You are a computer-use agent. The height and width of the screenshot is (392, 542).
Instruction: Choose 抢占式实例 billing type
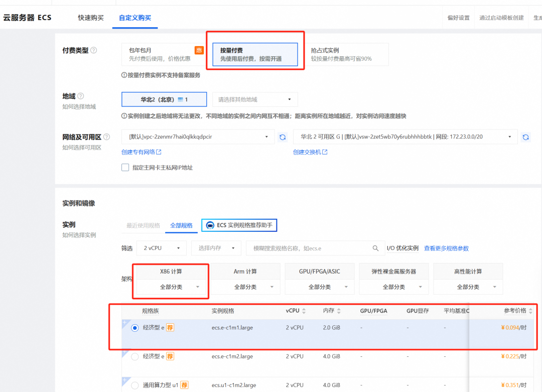coord(346,54)
